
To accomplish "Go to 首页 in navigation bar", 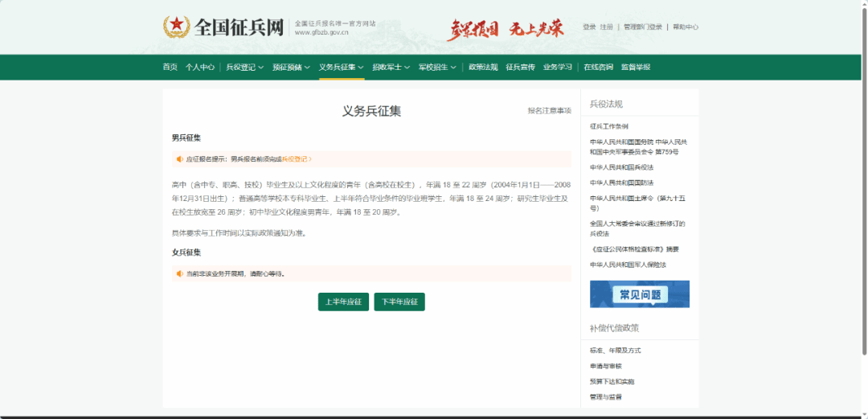I will tap(170, 68).
